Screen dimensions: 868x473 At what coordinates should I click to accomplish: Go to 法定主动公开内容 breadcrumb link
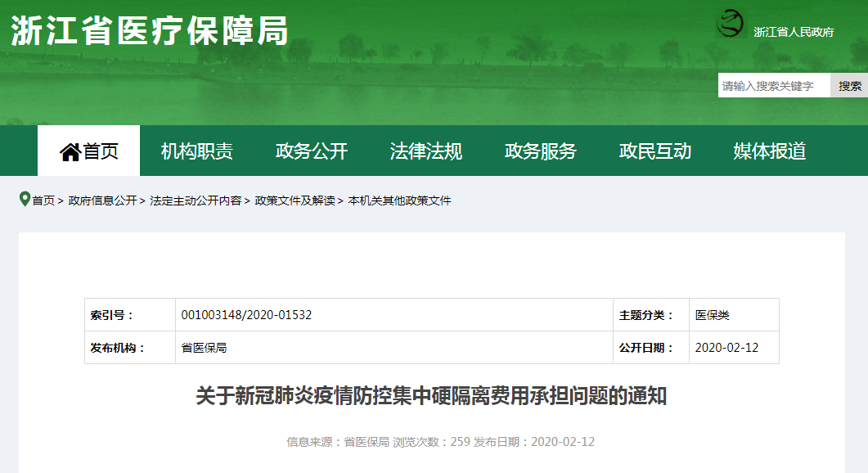point(196,200)
